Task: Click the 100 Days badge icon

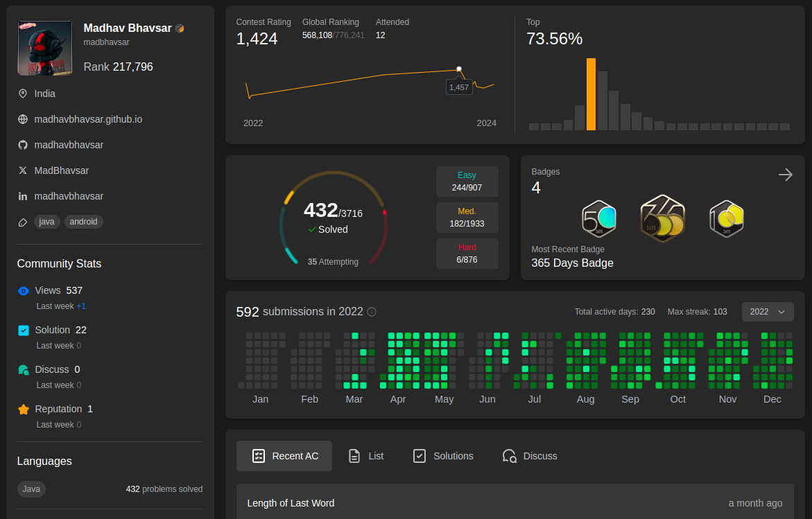Action: (x=726, y=219)
